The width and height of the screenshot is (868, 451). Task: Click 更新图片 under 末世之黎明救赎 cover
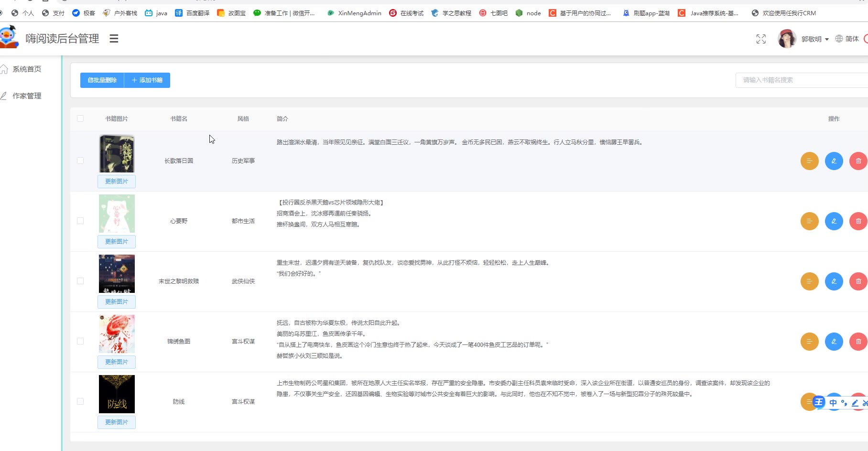tap(117, 302)
